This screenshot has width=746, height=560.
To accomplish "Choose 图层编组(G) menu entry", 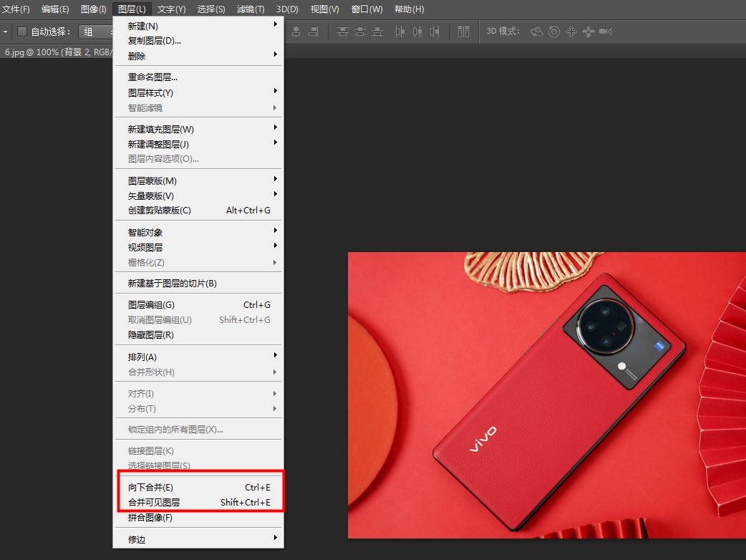I will [198, 305].
